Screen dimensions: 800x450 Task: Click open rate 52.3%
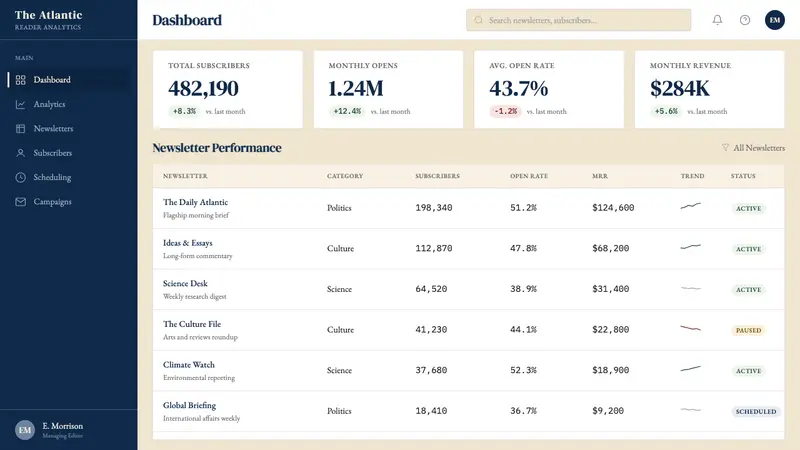tap(523, 370)
